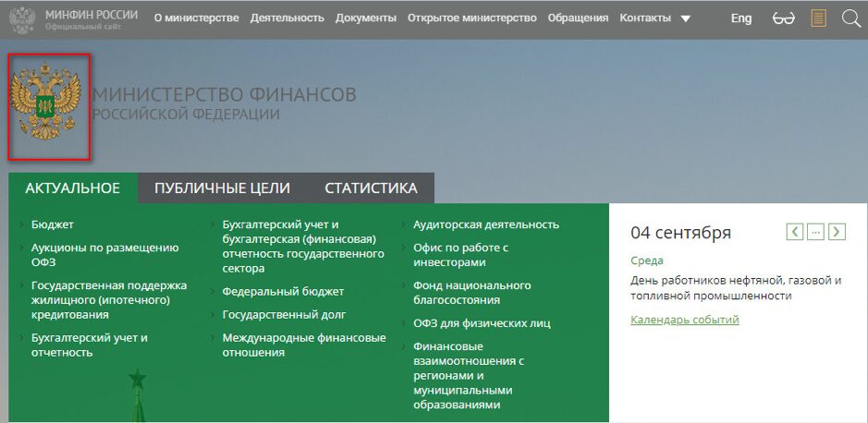Viewport: 868px width, 423px height.
Task: Switch to English version Eng
Action: (x=741, y=18)
